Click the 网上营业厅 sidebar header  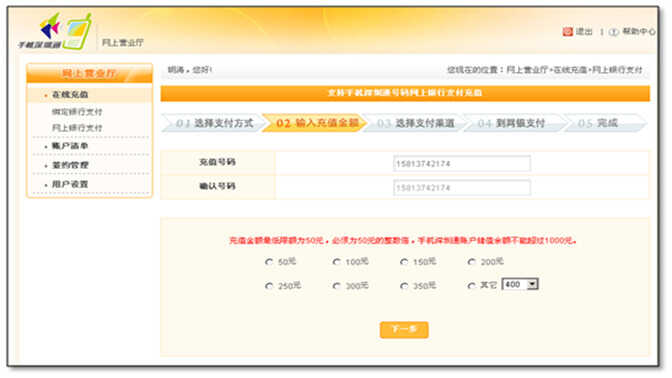[x=90, y=73]
